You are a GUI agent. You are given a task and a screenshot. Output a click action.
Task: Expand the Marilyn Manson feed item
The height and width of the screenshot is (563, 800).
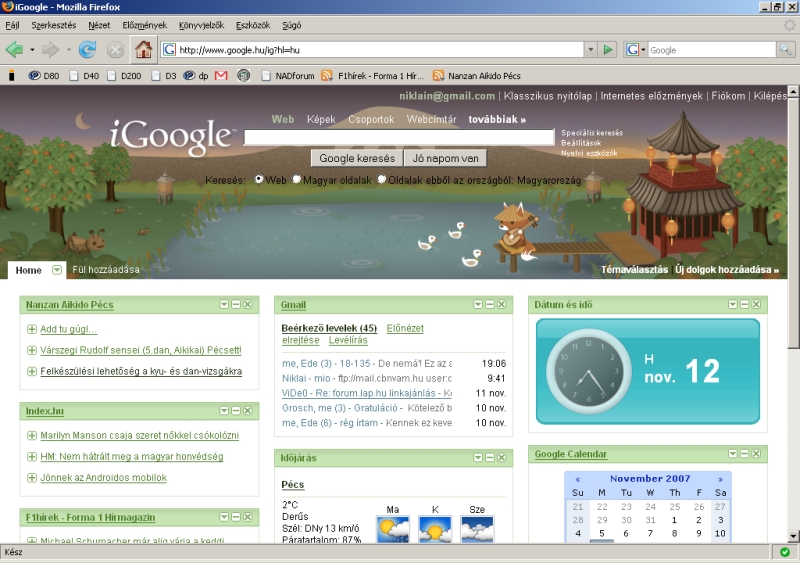(32, 435)
